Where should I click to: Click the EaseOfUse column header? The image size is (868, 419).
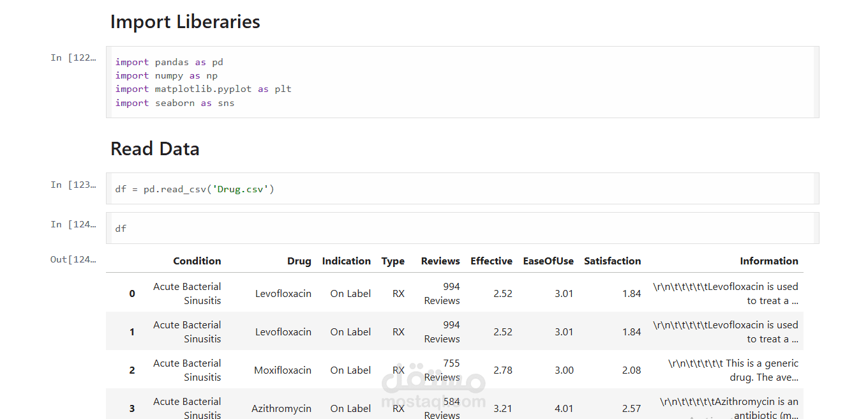[x=548, y=261]
